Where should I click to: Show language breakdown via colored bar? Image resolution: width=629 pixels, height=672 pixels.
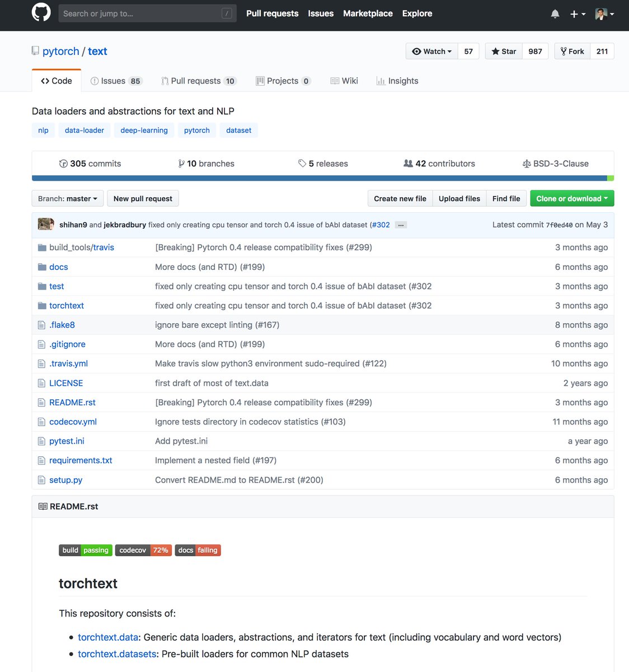click(323, 178)
